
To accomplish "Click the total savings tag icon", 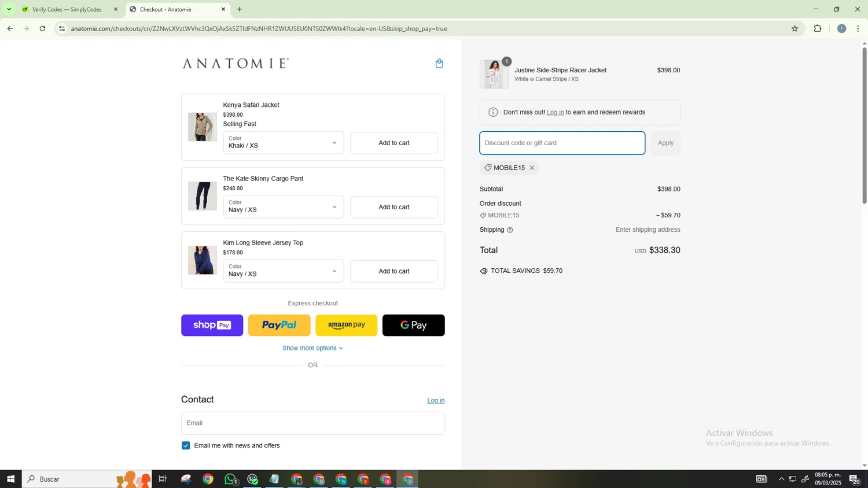I will click(484, 271).
